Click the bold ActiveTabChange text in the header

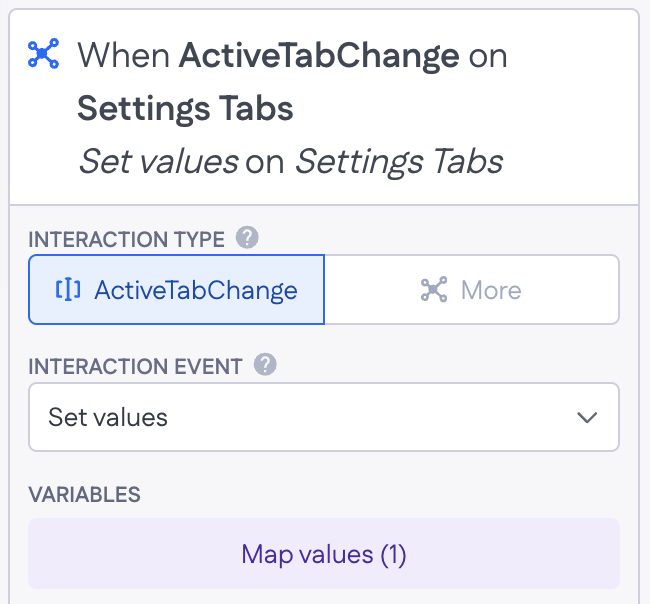point(319,56)
